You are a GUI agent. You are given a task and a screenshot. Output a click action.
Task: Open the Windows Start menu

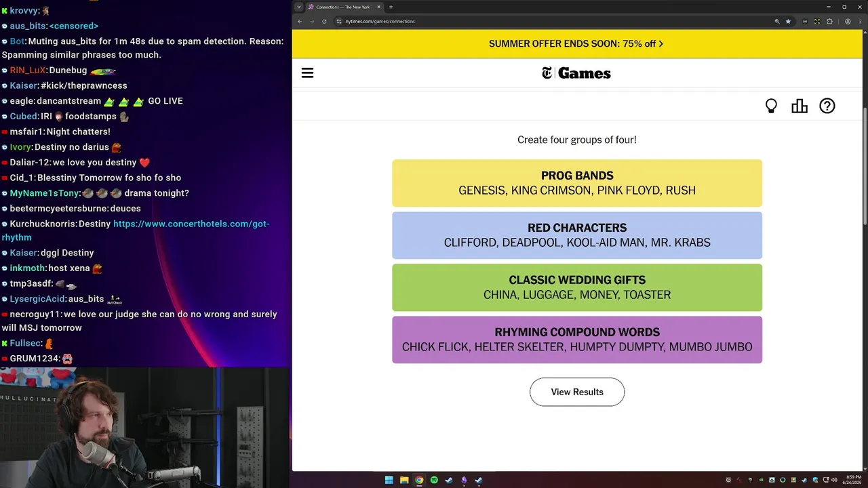(389, 480)
